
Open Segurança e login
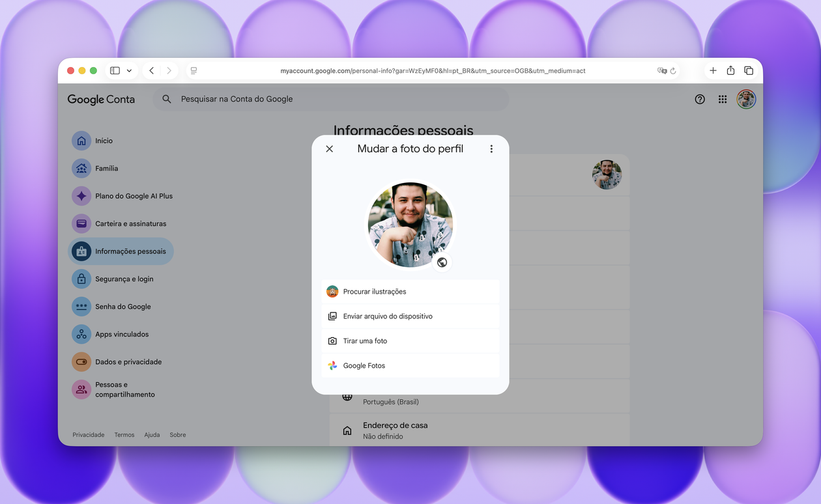click(x=121, y=279)
